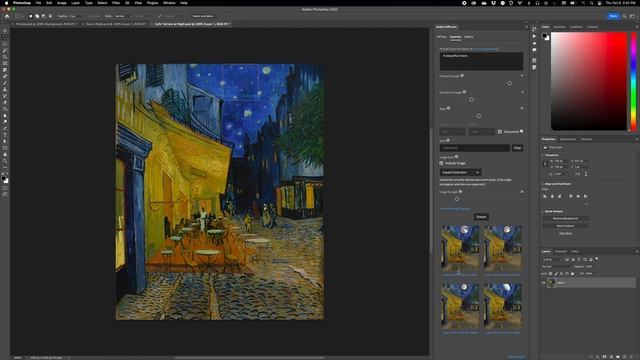Switch to the Channels tab

pyautogui.click(x=560, y=251)
